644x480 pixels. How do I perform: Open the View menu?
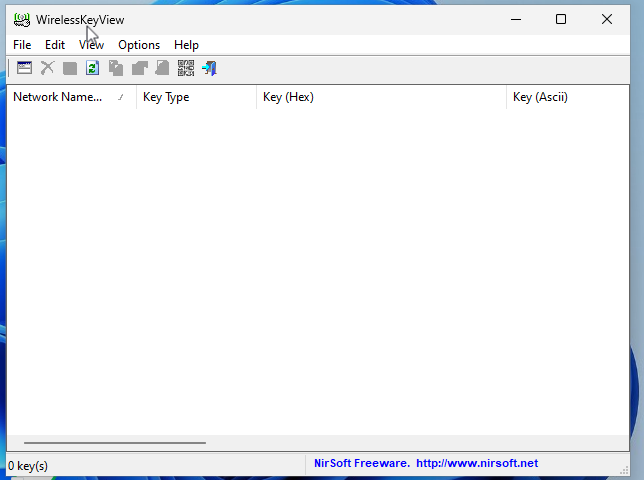point(91,45)
